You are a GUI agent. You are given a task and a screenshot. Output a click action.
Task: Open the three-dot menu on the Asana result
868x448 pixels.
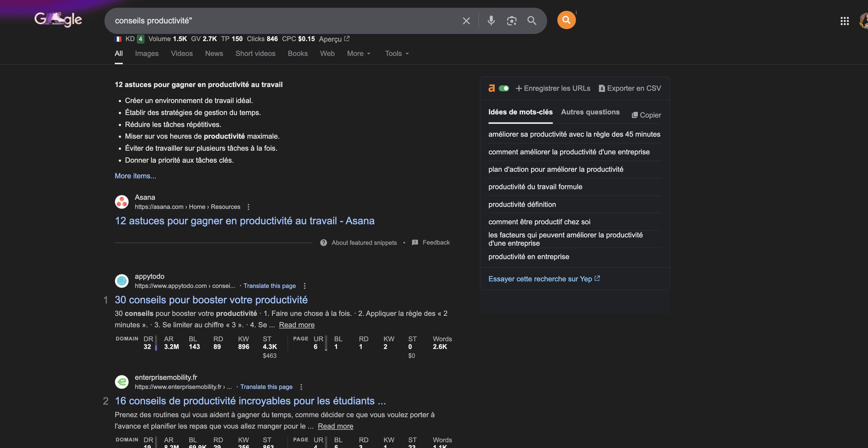(x=248, y=207)
